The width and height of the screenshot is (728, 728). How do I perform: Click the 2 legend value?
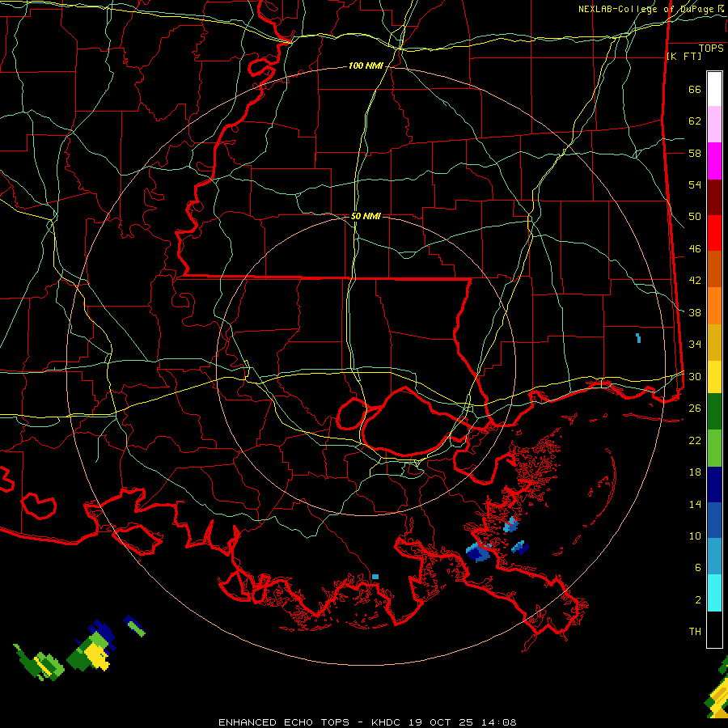[698, 599]
